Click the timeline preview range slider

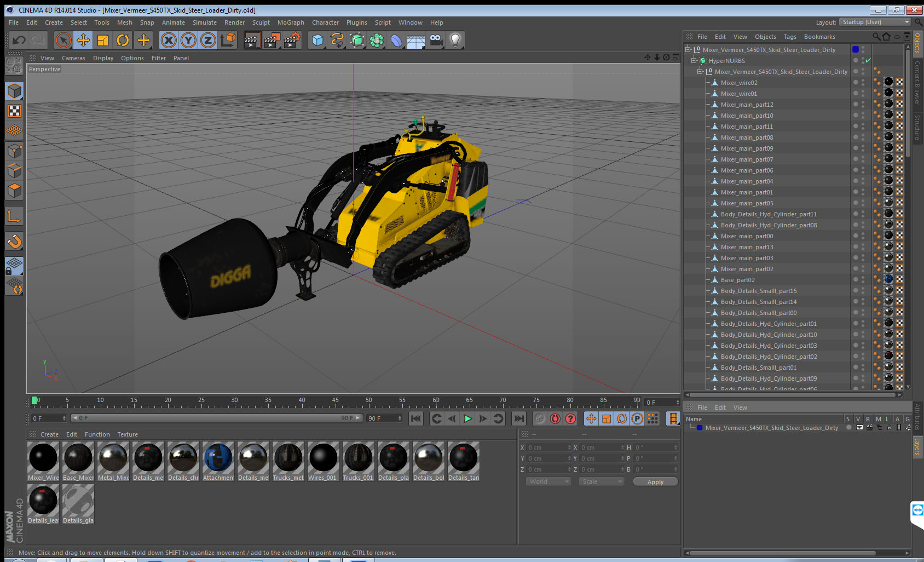217,418
